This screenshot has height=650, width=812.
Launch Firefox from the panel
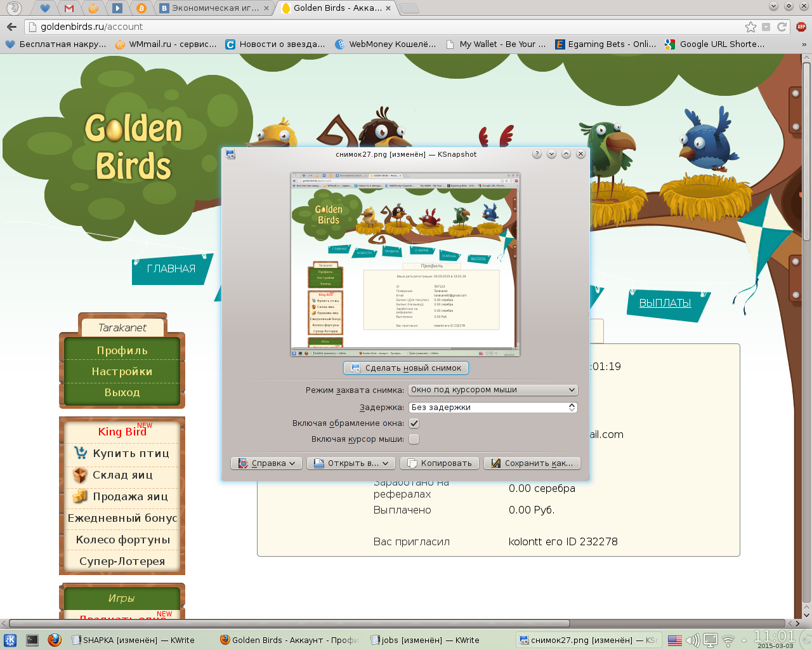[x=55, y=640]
